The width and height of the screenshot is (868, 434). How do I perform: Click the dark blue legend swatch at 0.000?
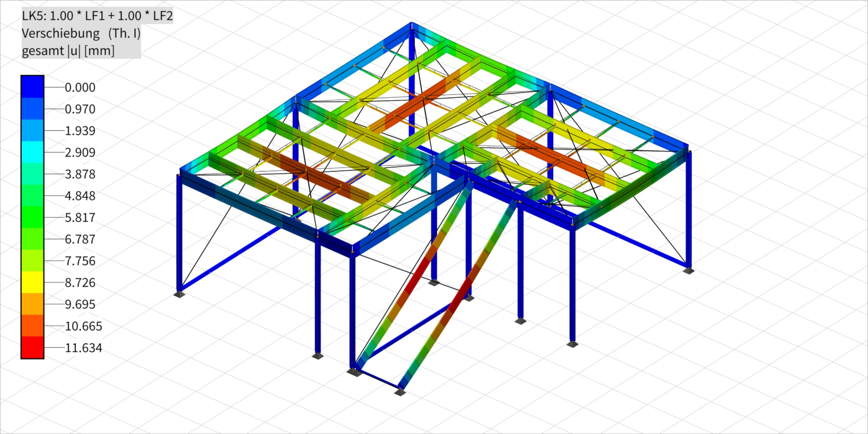pos(32,87)
